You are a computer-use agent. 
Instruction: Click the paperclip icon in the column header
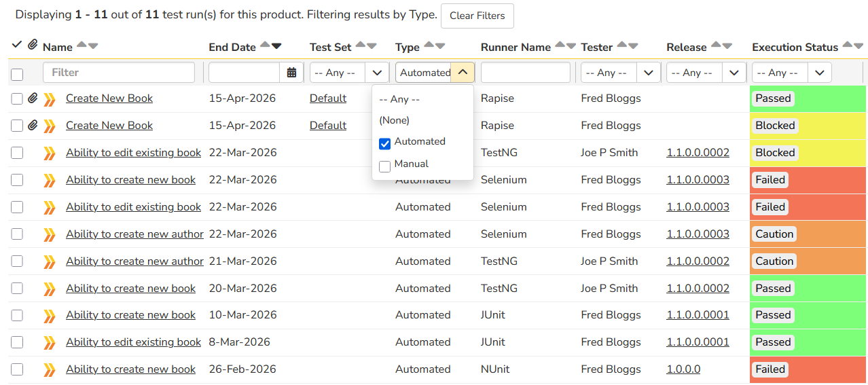[x=33, y=45]
